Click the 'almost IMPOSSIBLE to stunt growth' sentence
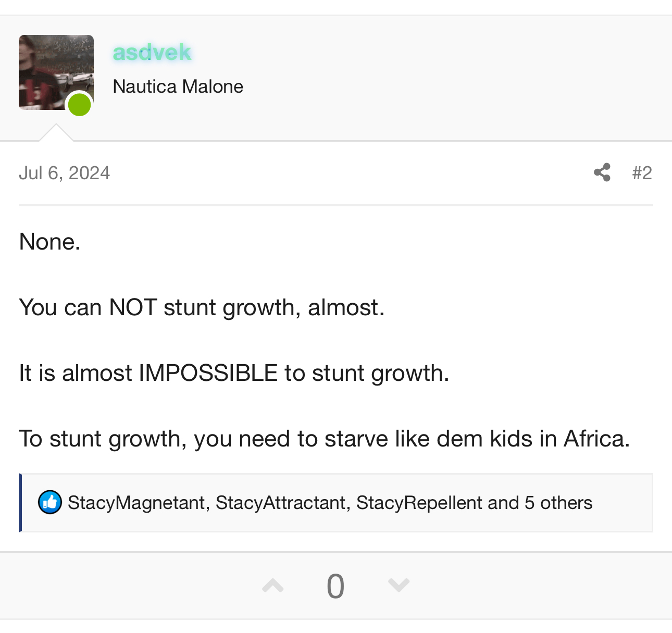Image resolution: width=672 pixels, height=633 pixels. click(234, 373)
